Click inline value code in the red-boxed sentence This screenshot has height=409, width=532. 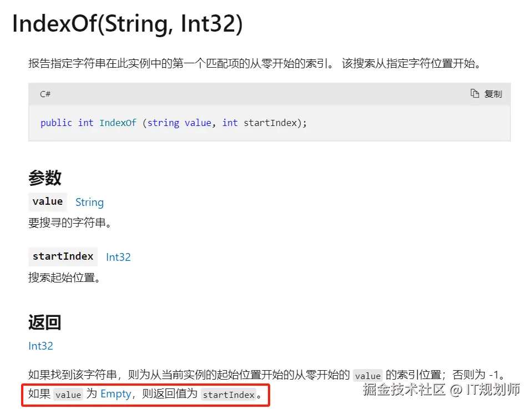[68, 395]
